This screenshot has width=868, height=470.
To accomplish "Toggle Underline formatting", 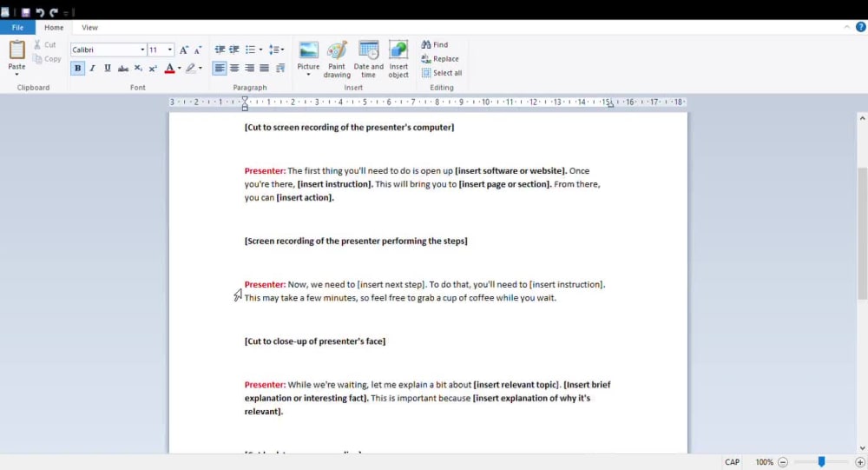I will [108, 68].
